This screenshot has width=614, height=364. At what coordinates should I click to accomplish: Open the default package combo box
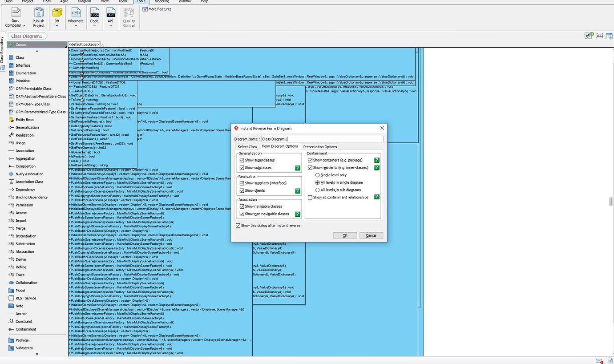click(84, 44)
